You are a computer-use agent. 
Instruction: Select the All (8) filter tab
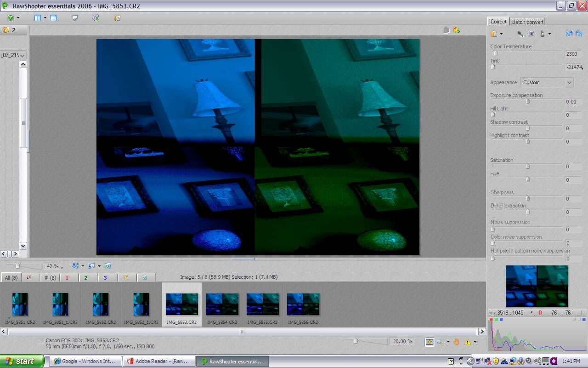coord(10,278)
